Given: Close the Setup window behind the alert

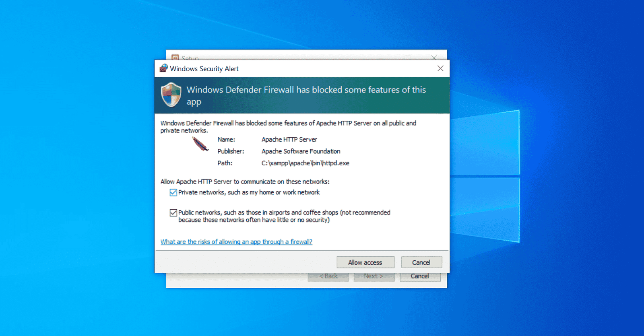Looking at the screenshot, I should (x=434, y=57).
